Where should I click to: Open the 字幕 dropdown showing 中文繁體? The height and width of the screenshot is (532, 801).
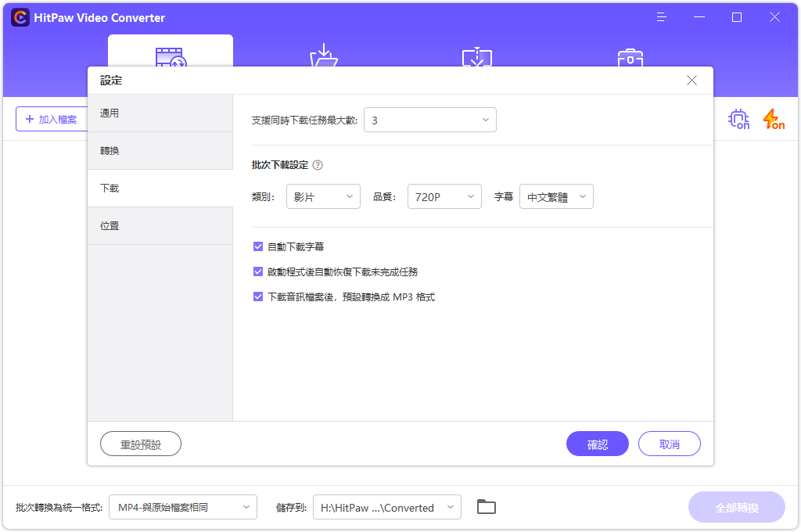pyautogui.click(x=556, y=196)
